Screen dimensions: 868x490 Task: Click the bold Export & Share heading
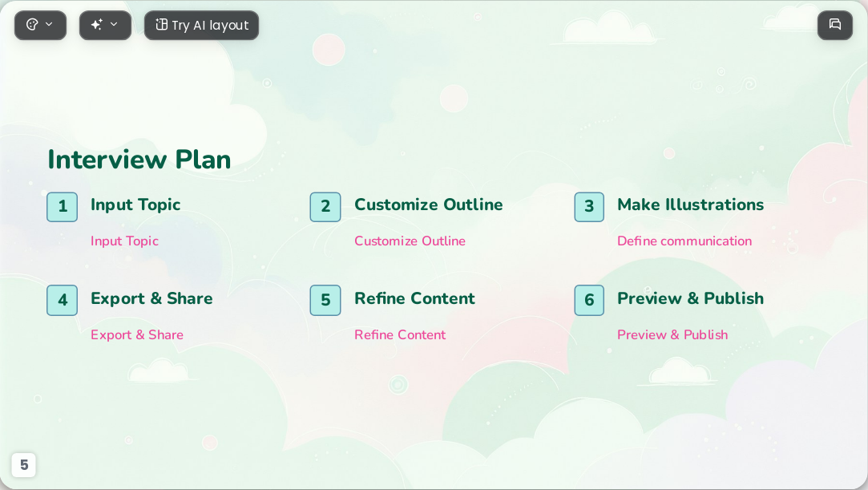[151, 298]
